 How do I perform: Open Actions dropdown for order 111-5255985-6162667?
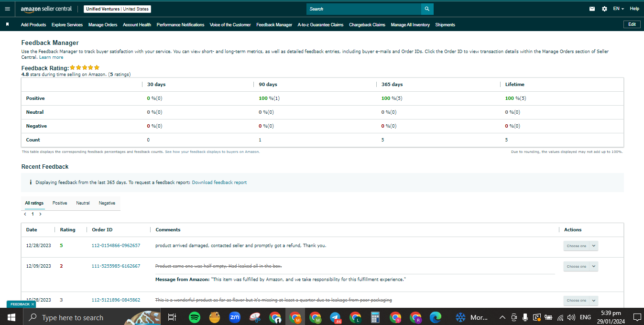coord(580,266)
